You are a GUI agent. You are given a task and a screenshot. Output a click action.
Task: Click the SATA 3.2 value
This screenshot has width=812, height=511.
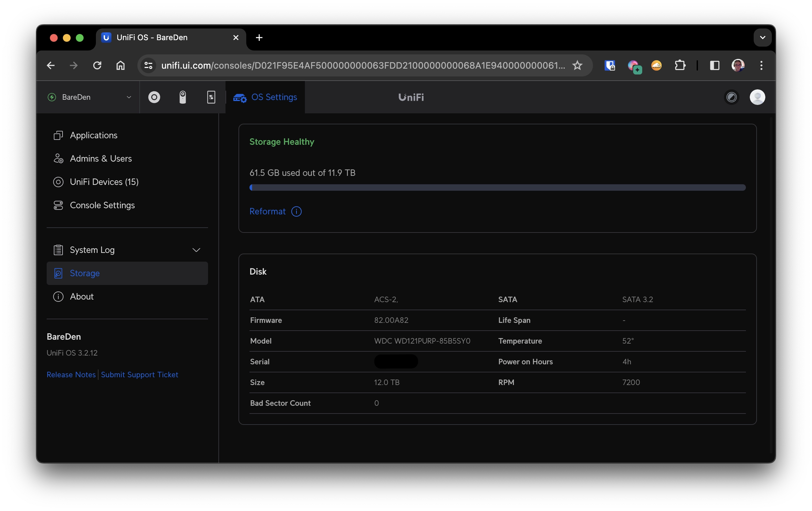tap(637, 299)
